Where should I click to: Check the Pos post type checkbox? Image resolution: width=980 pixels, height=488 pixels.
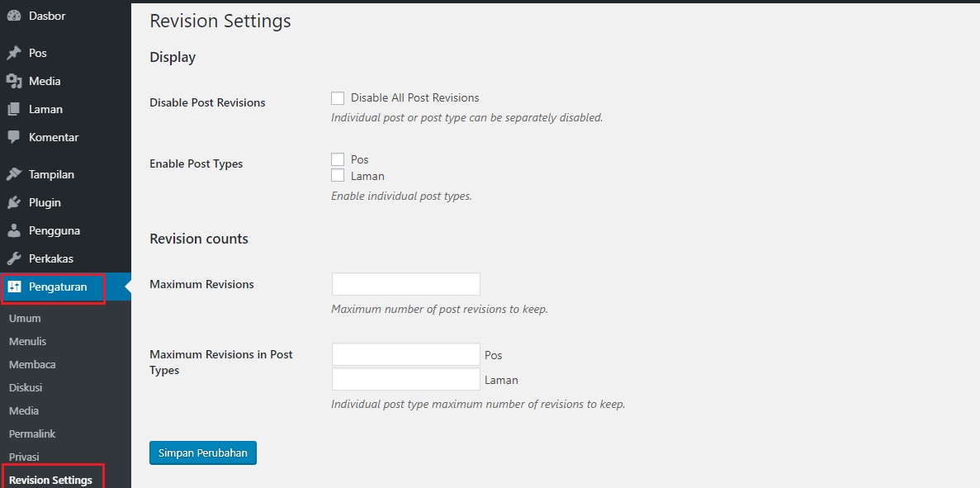pos(337,159)
